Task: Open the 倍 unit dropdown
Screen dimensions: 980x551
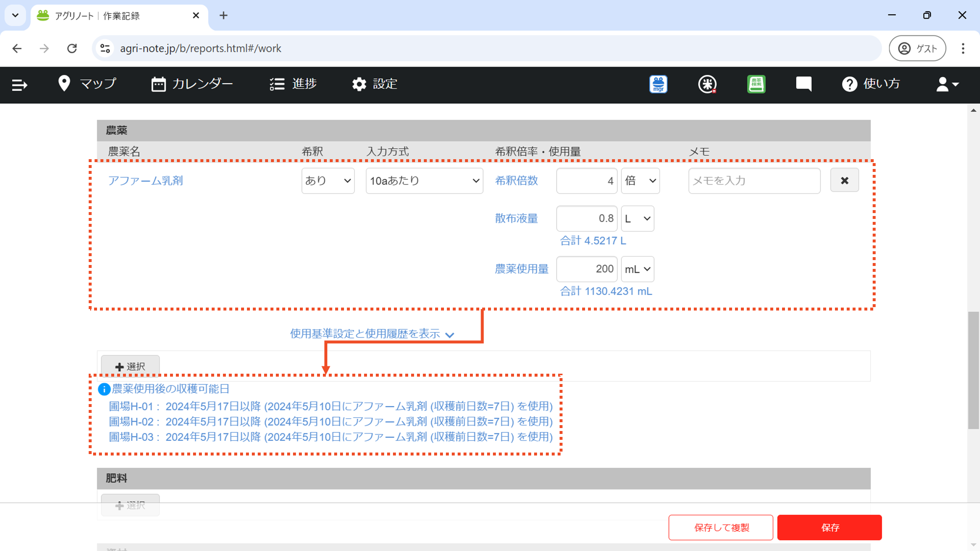Action: click(640, 181)
